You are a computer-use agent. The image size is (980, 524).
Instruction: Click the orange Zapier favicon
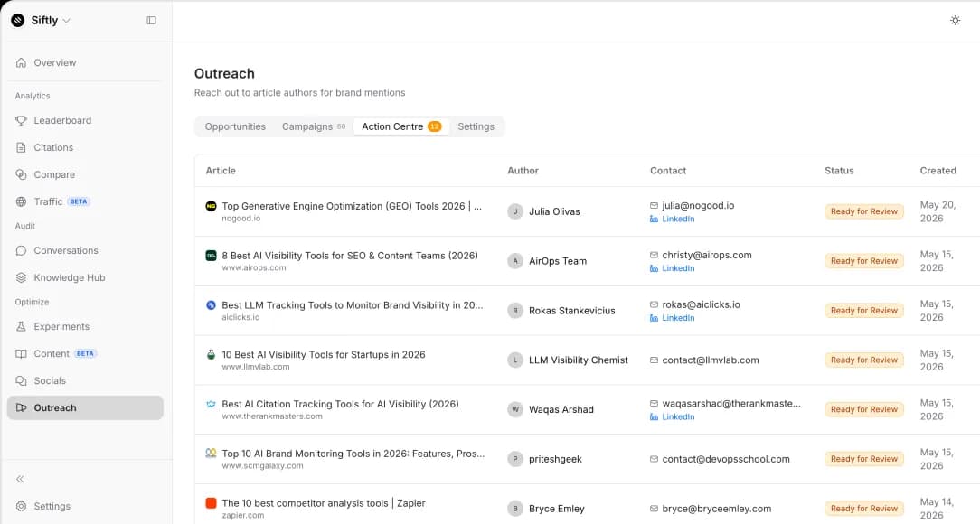[x=212, y=502]
